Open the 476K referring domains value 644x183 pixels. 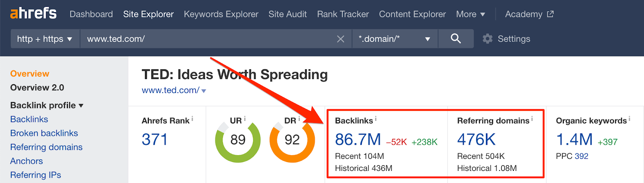pyautogui.click(x=477, y=139)
